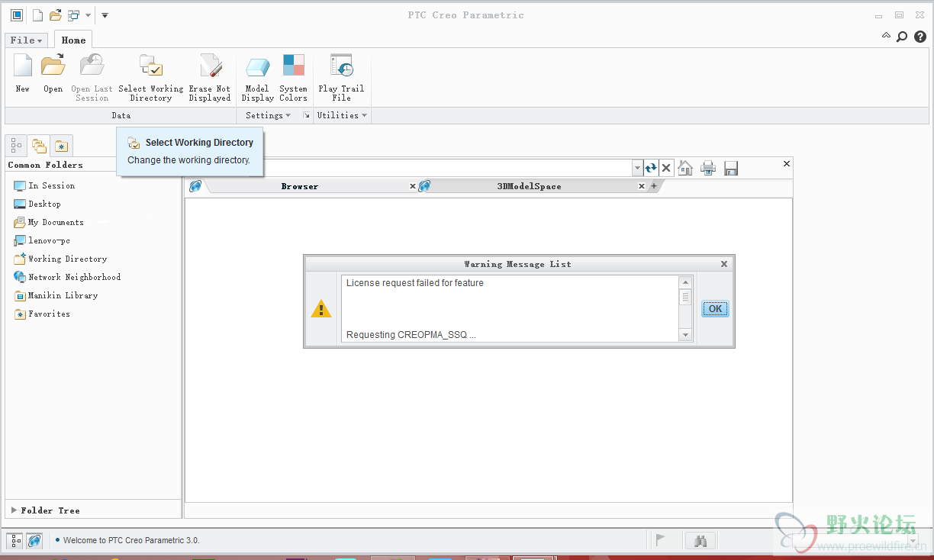Open the browser address history dropdown
This screenshot has height=560, width=934.
(637, 168)
